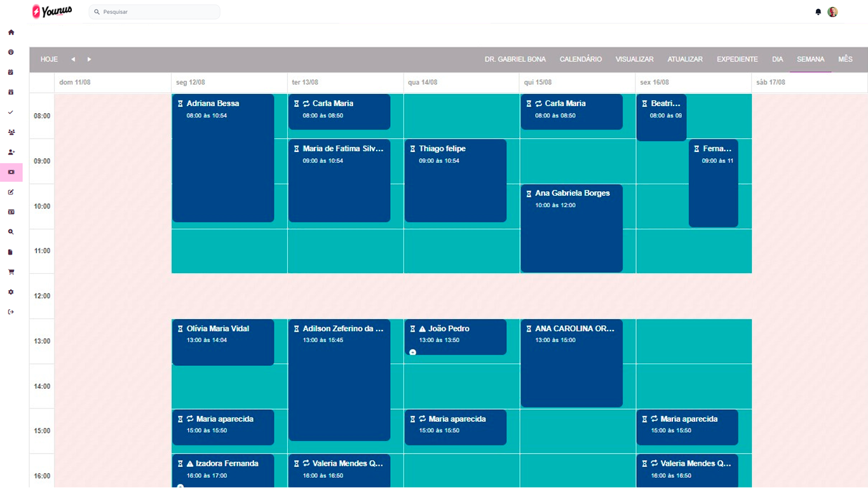Click the HOJE button
The height and width of the screenshot is (488, 868).
pyautogui.click(x=49, y=60)
